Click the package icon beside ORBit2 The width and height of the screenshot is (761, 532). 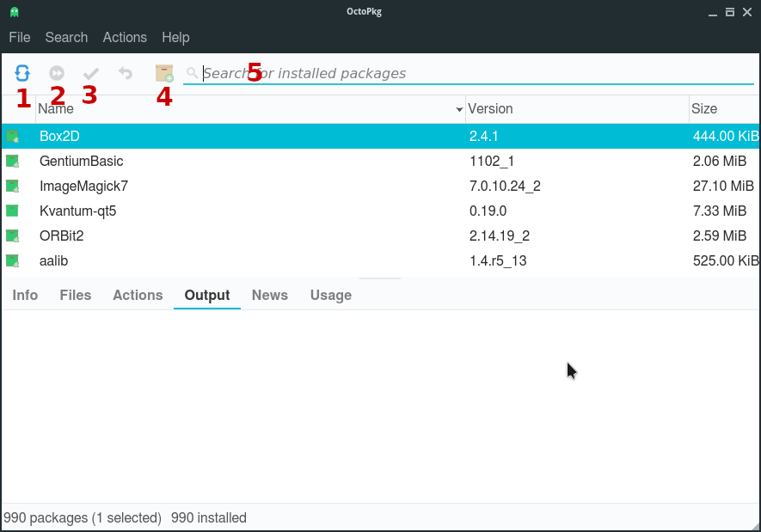13,235
